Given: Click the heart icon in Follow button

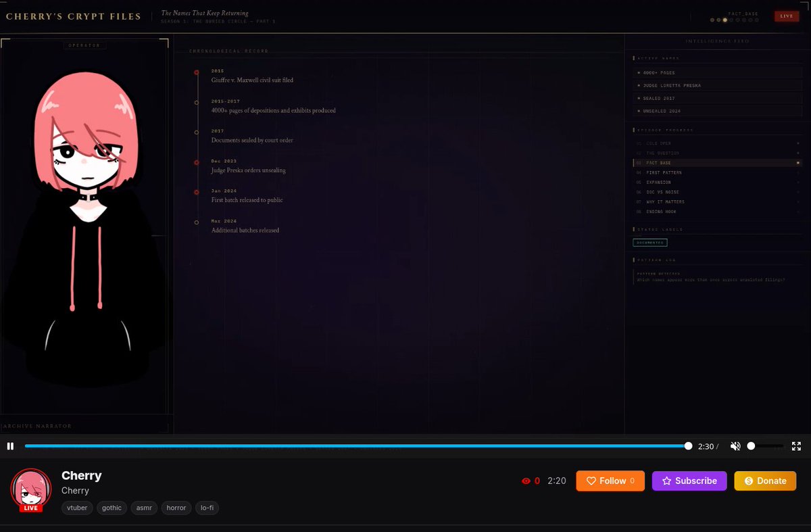Looking at the screenshot, I should (591, 481).
